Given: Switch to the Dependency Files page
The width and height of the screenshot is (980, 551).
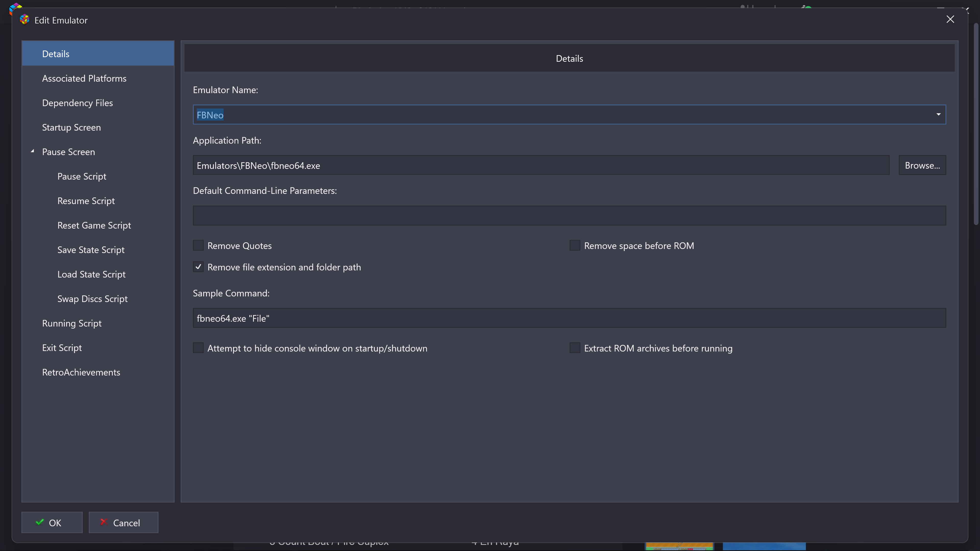Looking at the screenshot, I should coord(77,103).
